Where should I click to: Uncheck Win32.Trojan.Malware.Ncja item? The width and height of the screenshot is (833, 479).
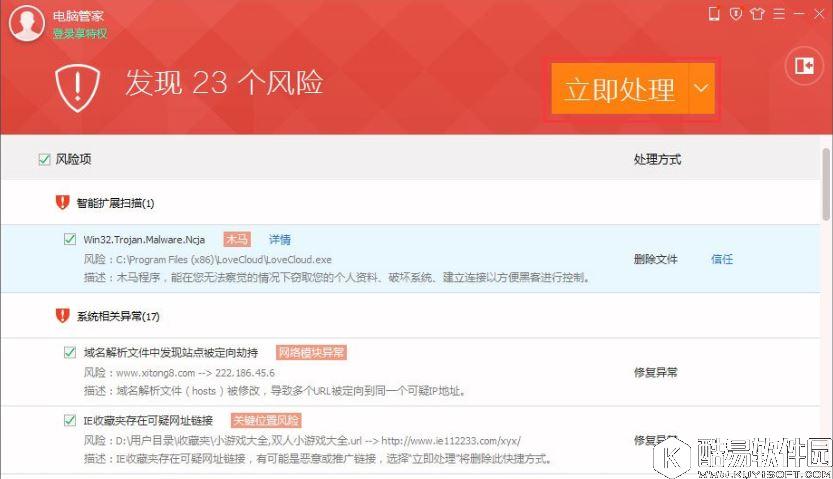70,240
